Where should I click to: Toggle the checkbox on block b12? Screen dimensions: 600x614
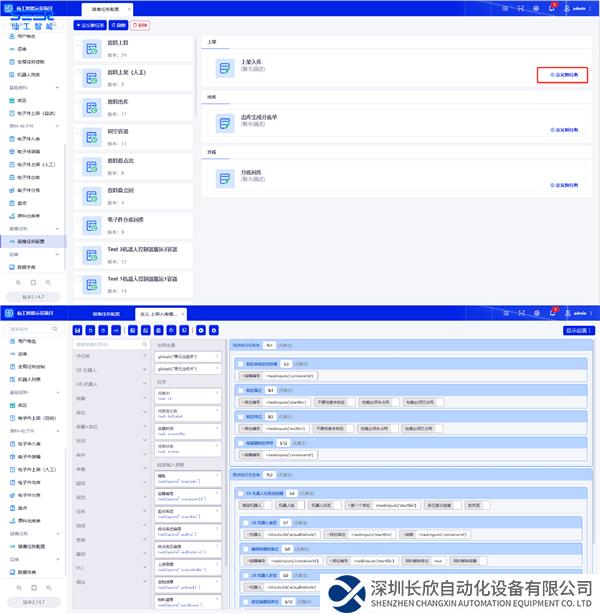tap(240, 442)
